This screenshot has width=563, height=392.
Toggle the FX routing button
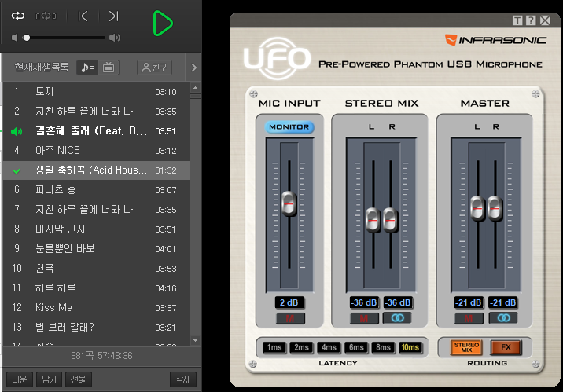tap(506, 347)
